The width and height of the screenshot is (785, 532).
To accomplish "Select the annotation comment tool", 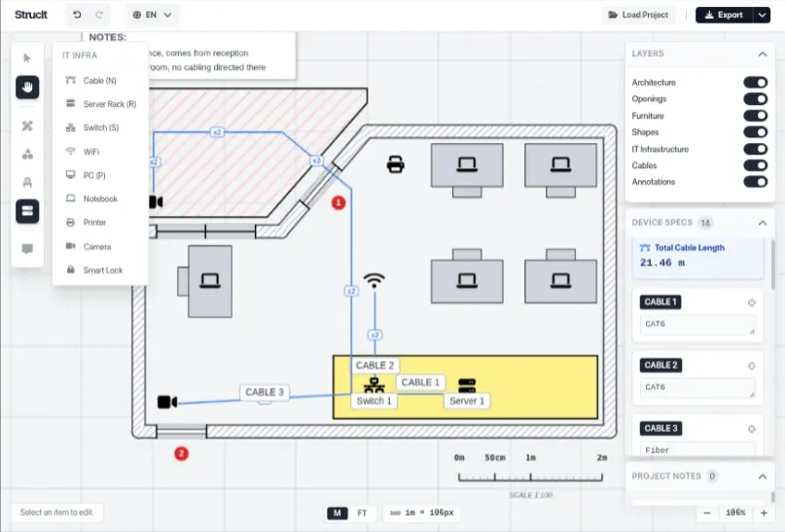I will tap(27, 249).
